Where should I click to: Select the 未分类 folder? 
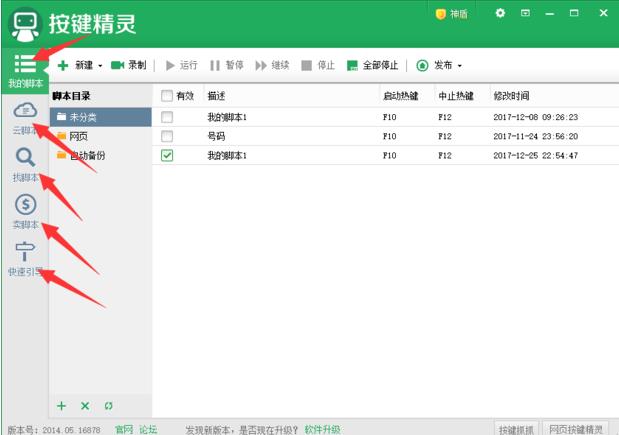coord(101,117)
